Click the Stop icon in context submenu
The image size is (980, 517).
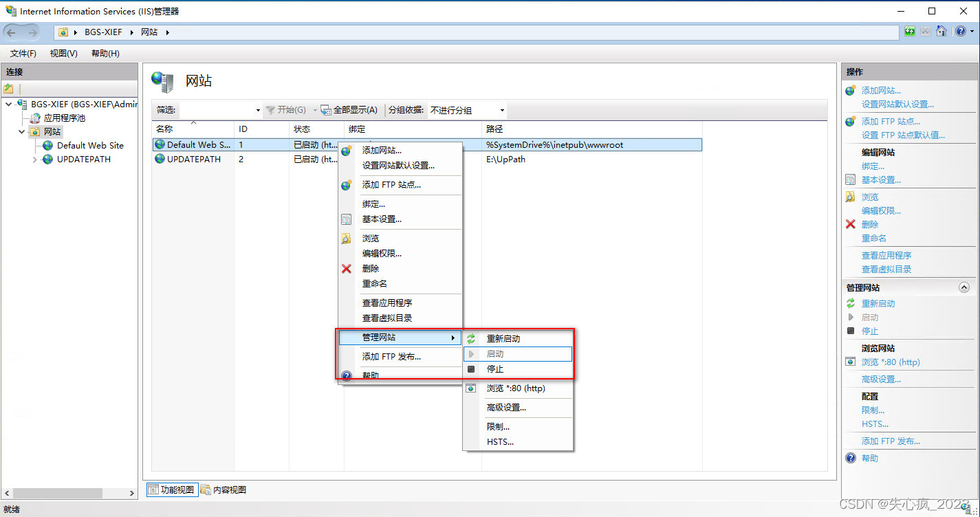[471, 369]
